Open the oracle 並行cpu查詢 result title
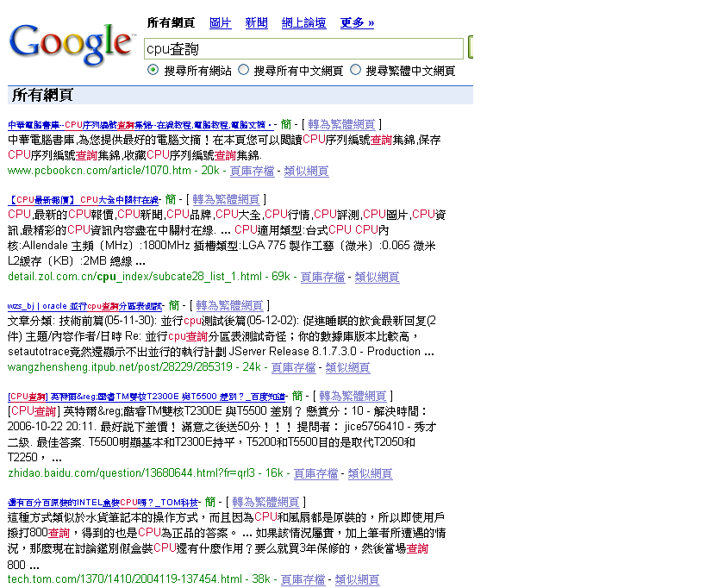 click(x=85, y=306)
